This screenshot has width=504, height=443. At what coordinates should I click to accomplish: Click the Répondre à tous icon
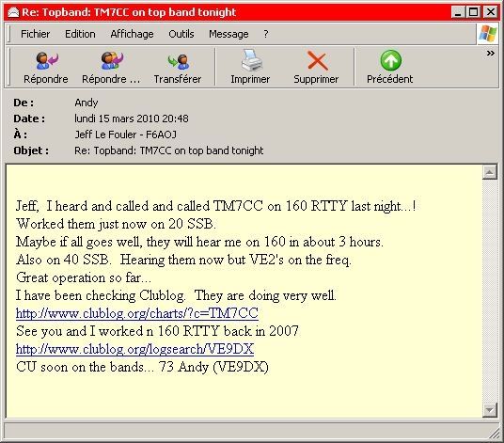coord(112,61)
